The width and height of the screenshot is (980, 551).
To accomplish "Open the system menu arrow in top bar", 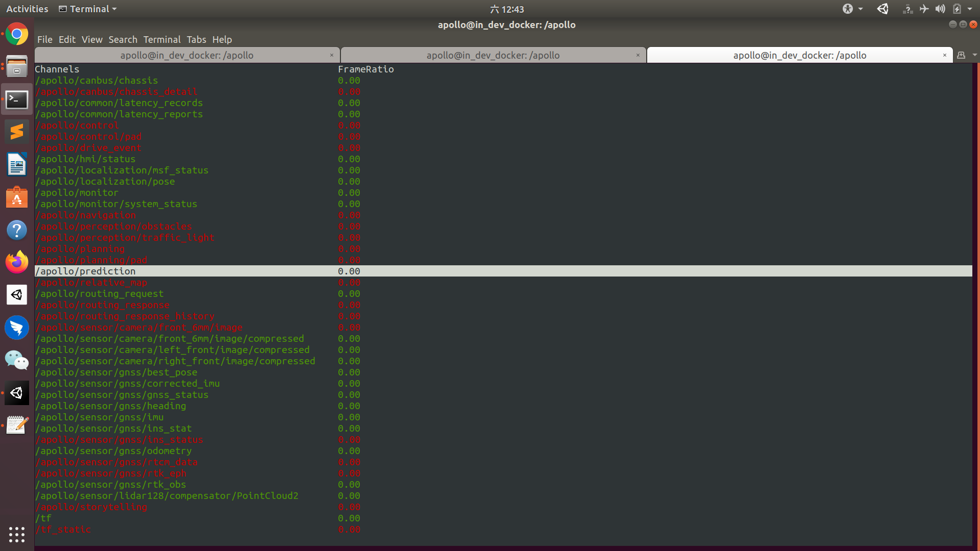I will (970, 9).
